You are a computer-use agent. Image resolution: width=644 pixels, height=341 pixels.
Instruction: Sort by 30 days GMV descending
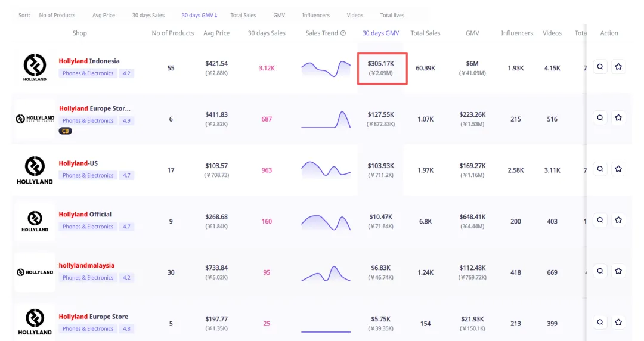(x=200, y=15)
